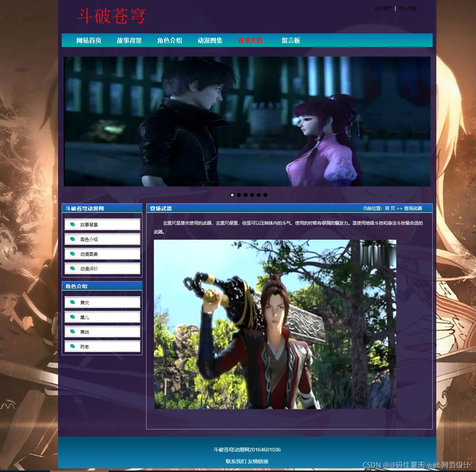Select the teardrop icon beside 故事背景 sidebar link
The height and width of the screenshot is (472, 476).
(73, 224)
